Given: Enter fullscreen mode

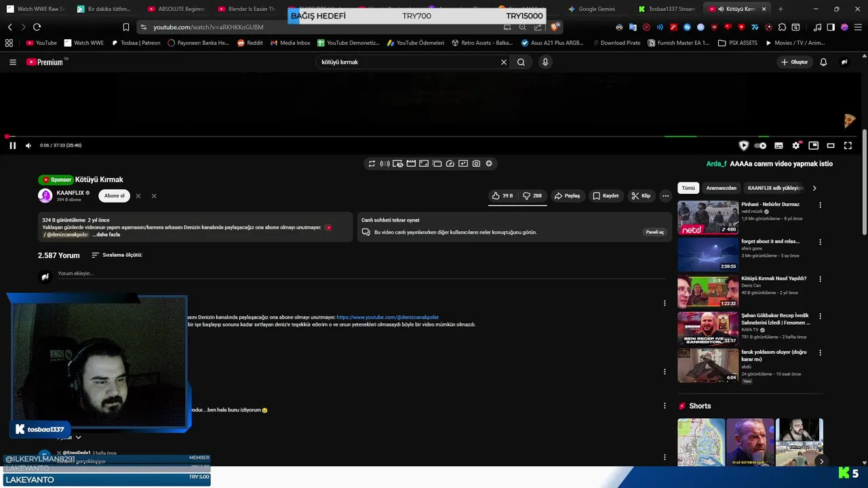Looking at the screenshot, I should click(x=848, y=146).
